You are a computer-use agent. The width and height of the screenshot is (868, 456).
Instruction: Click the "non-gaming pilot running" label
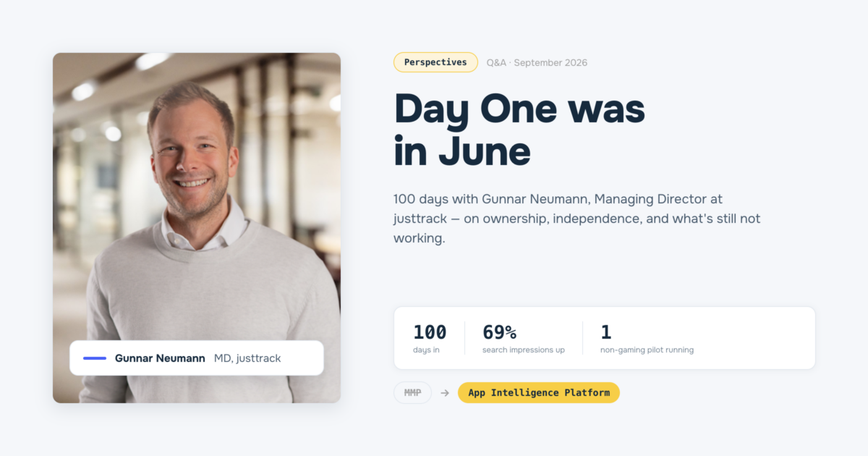(x=647, y=350)
